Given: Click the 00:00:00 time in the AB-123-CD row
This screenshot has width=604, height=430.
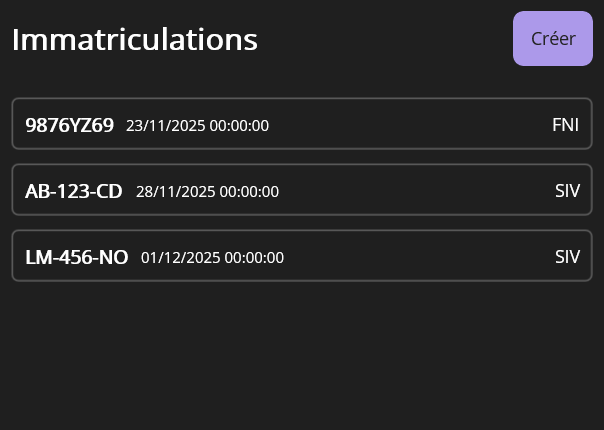Looking at the screenshot, I should (x=248, y=192).
